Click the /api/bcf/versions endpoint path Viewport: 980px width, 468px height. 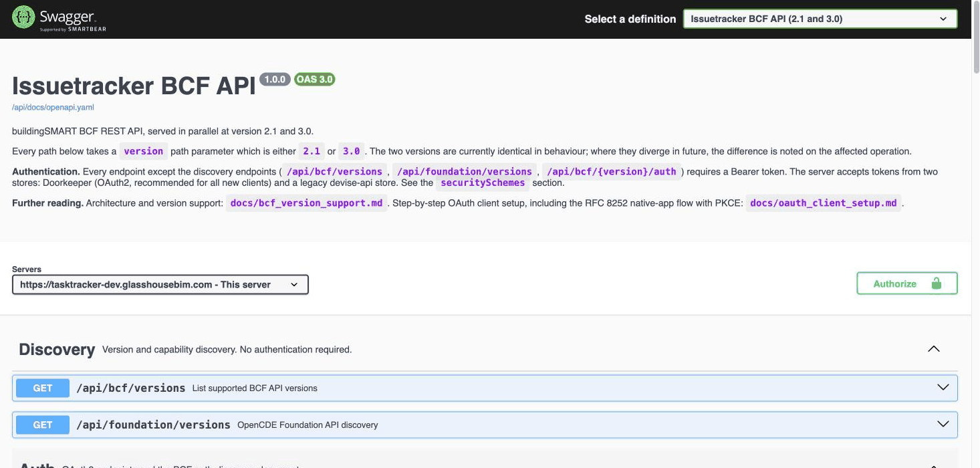[131, 388]
